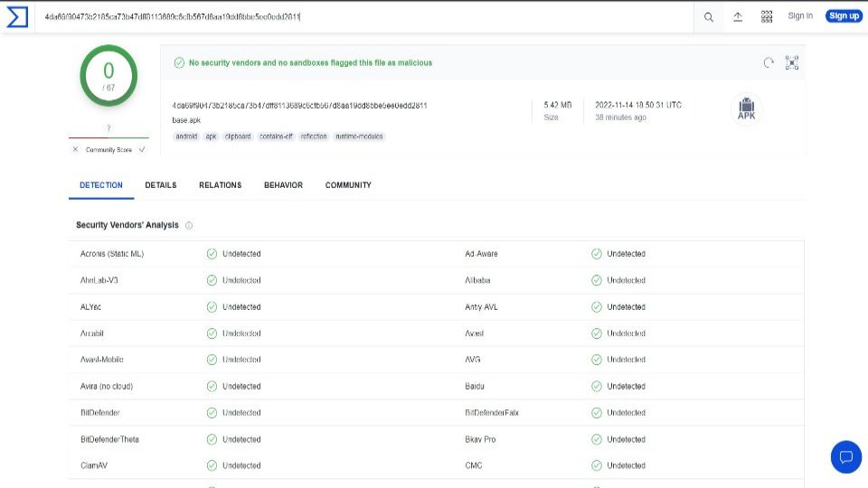This screenshot has width=868, height=488.
Task: Click the Baidu vendor name
Action: tap(475, 386)
